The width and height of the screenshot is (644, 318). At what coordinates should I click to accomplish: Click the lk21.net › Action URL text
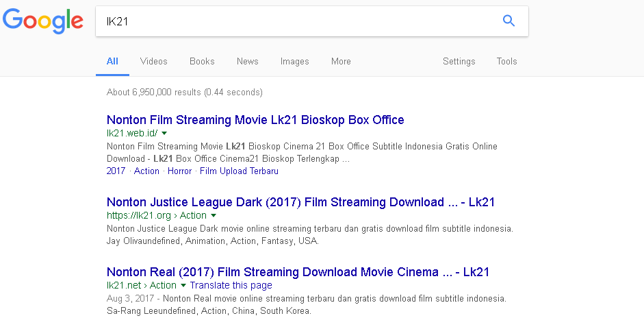[142, 286]
